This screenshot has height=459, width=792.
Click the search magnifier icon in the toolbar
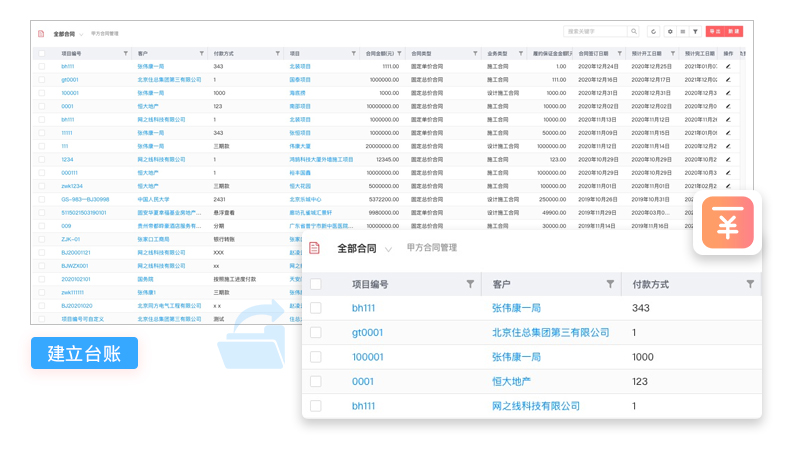(634, 32)
